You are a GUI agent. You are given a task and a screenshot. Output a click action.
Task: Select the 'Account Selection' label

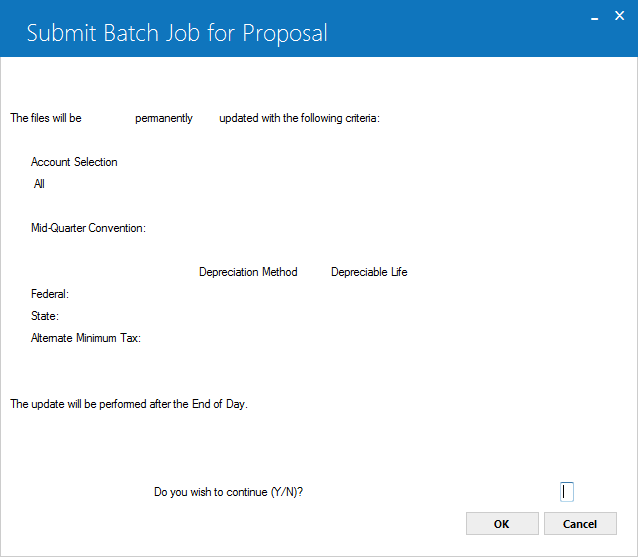[x=74, y=162]
